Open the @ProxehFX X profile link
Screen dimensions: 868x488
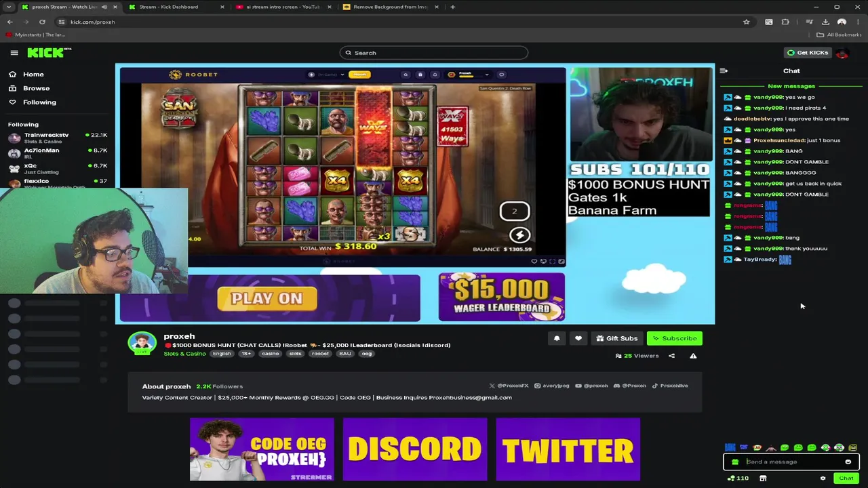tap(508, 386)
